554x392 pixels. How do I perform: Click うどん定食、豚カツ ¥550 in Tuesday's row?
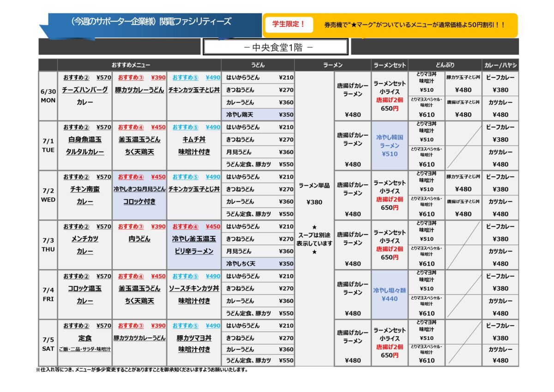click(258, 164)
